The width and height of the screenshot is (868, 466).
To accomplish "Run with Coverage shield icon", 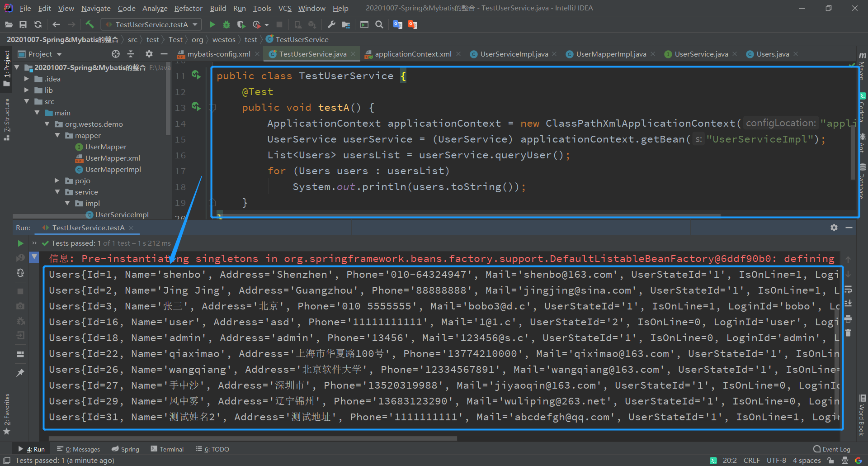I will 241,24.
